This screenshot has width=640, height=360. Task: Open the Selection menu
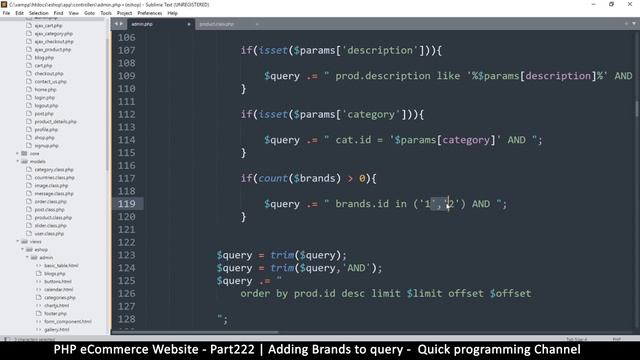click(x=38, y=13)
